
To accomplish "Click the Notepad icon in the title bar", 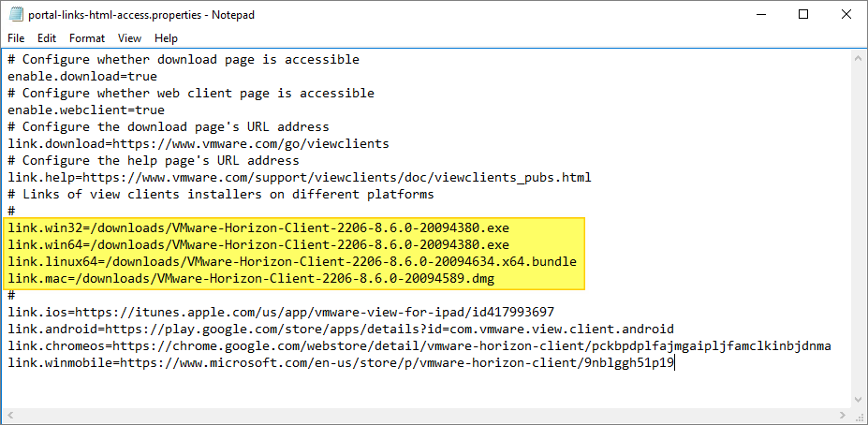I will tap(15, 15).
